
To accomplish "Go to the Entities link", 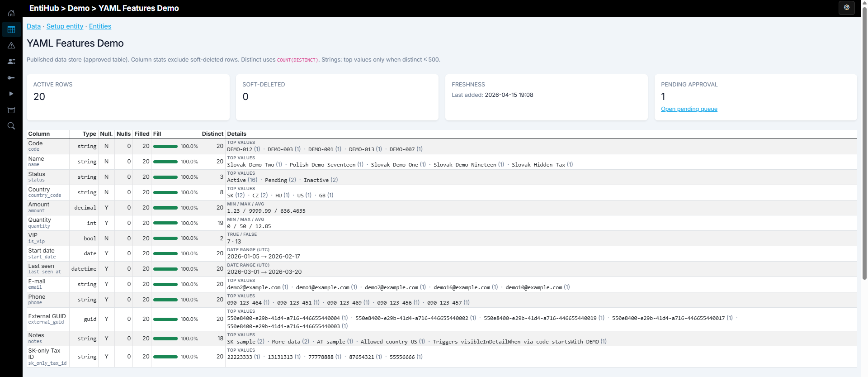I will coord(100,26).
